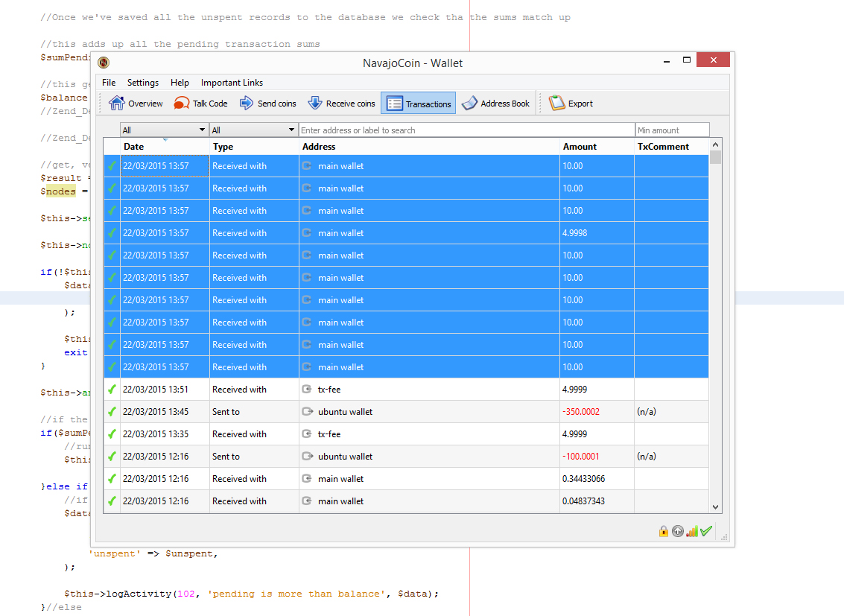Open the Address Book
844x616 pixels.
pyautogui.click(x=495, y=104)
